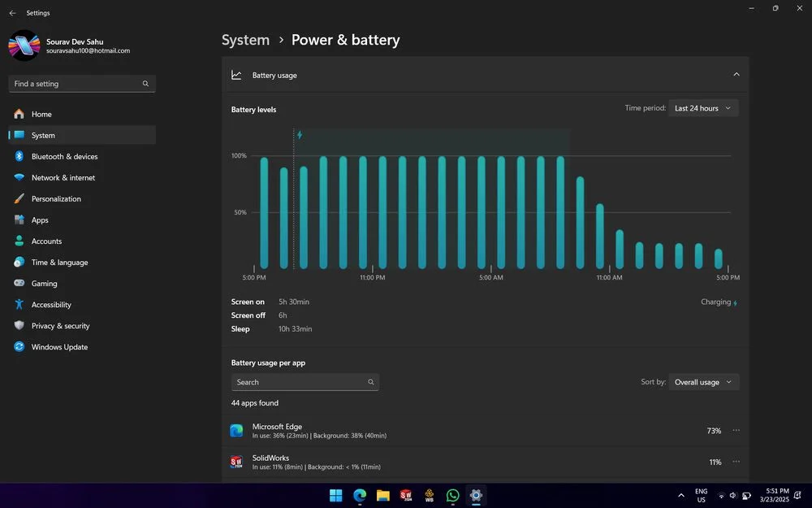
Task: Open Microsoft Edge from the taskbar
Action: [x=359, y=495]
